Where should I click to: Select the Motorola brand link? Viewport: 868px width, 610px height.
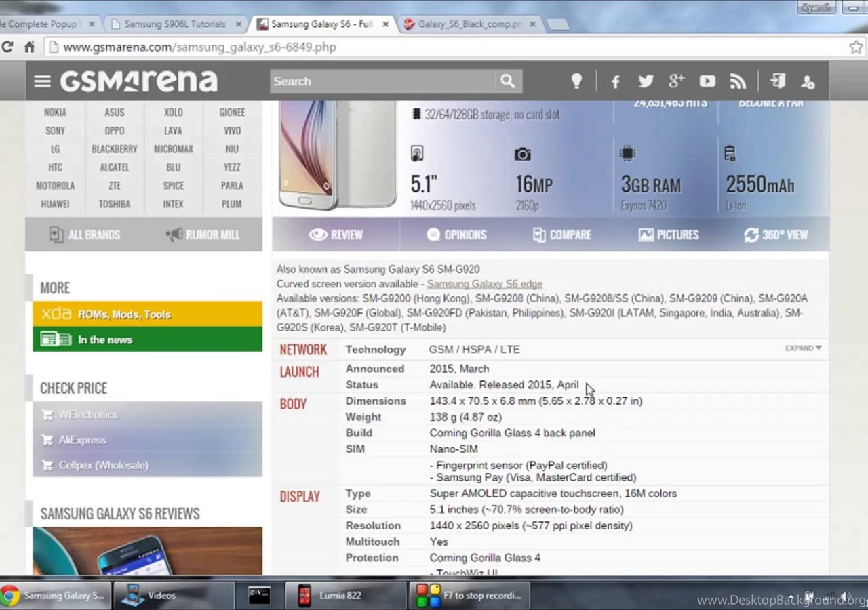coord(56,186)
